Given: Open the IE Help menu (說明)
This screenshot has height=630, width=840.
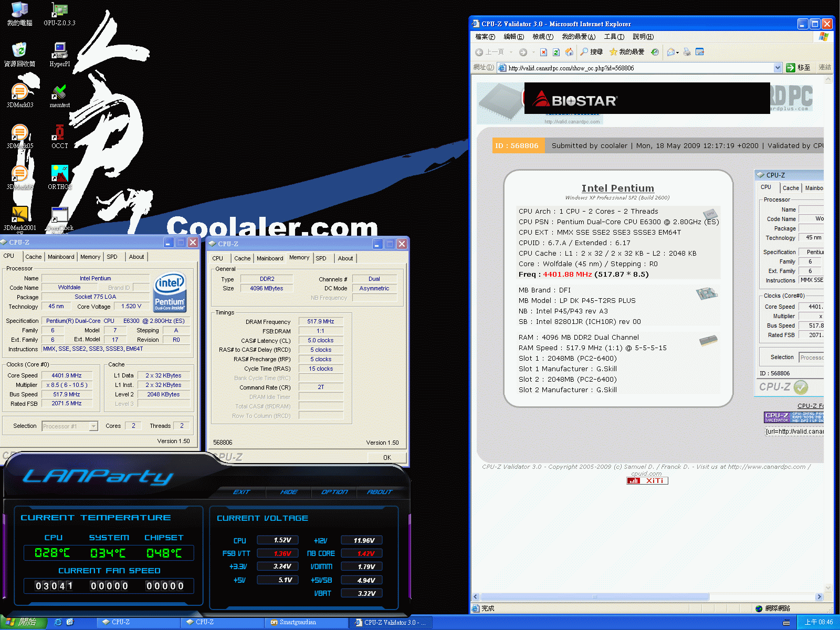Looking at the screenshot, I should 643,37.
